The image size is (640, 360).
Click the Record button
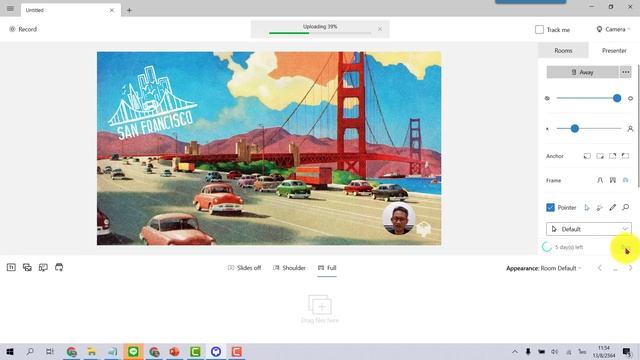pos(23,29)
